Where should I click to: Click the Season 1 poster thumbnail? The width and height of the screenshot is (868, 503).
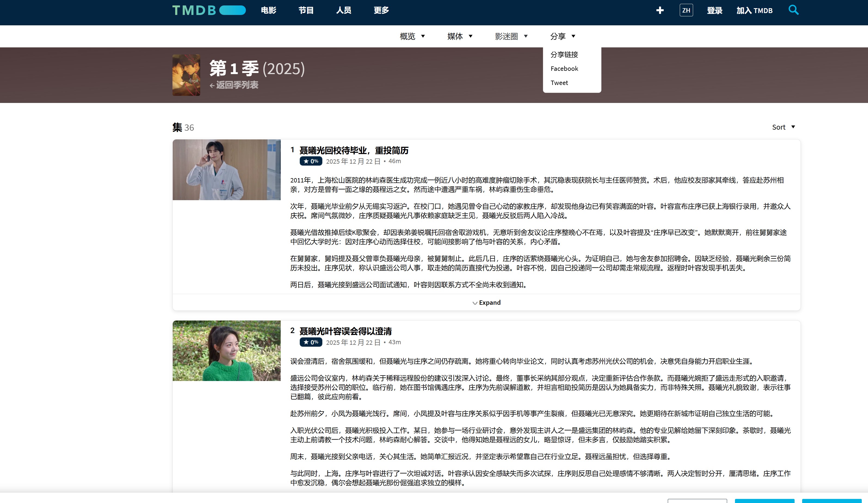[x=186, y=75]
